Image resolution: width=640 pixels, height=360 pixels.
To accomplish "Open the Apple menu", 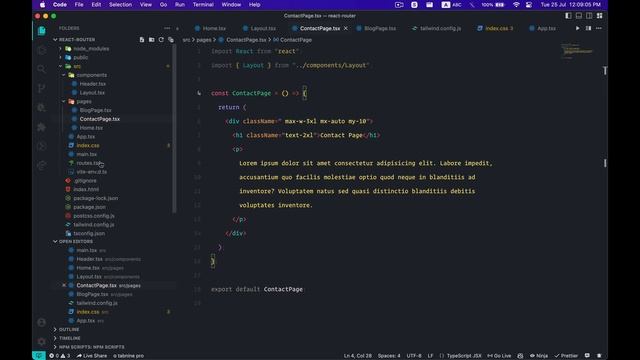I will point(42,4).
